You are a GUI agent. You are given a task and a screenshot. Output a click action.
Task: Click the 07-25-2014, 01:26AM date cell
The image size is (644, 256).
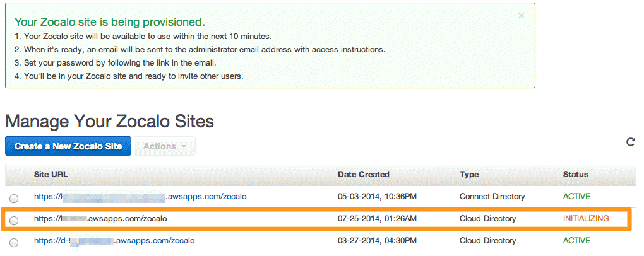[x=377, y=219]
